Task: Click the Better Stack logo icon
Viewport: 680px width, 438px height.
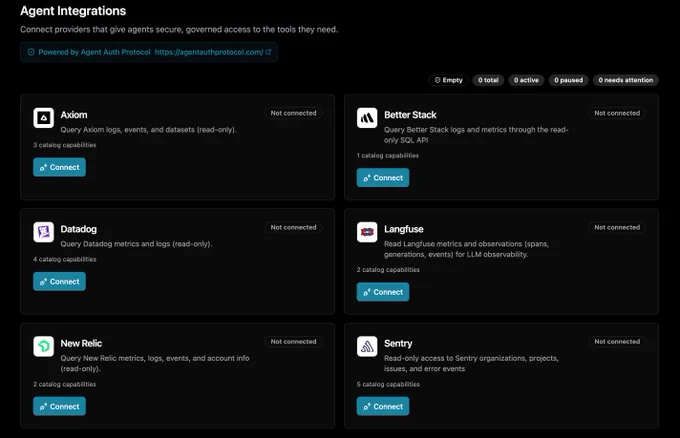Action: tap(367, 118)
